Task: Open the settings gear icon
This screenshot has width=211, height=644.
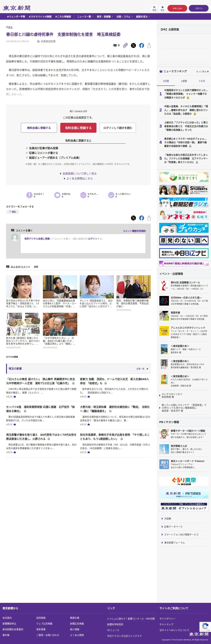Action: [163, 8]
